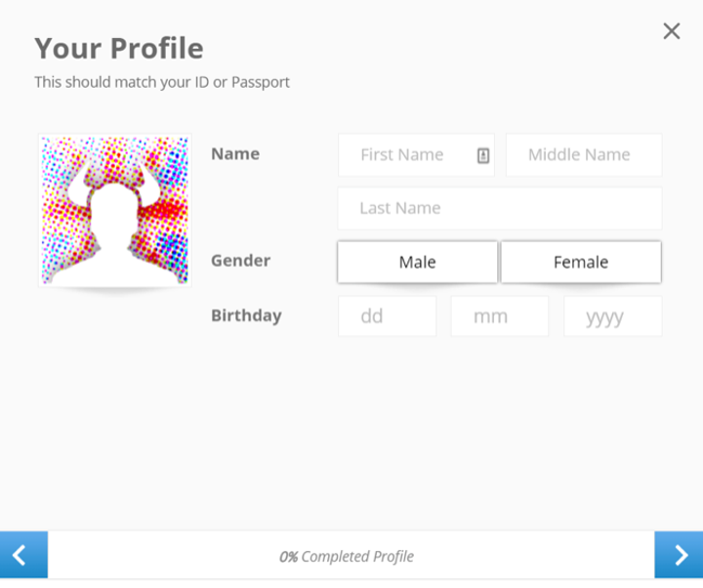Image resolution: width=703 pixels, height=588 pixels.
Task: Click the autofill contact icon in First Name
Action: [483, 155]
